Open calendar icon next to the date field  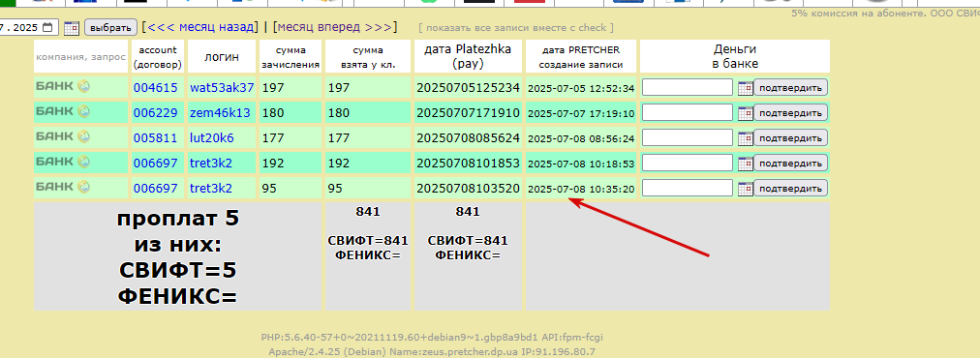click(x=72, y=27)
